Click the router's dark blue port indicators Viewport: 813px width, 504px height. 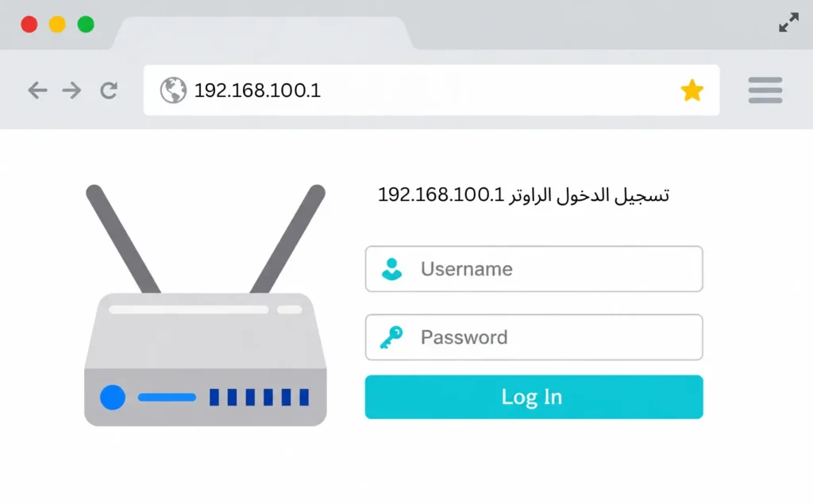pyautogui.click(x=260, y=397)
